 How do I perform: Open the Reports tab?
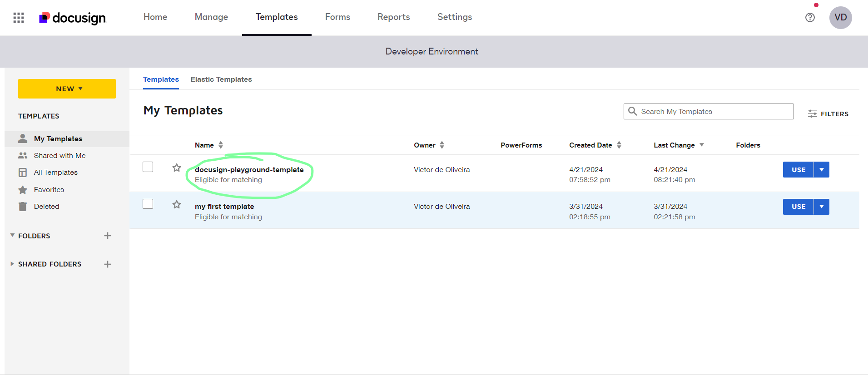pos(394,17)
